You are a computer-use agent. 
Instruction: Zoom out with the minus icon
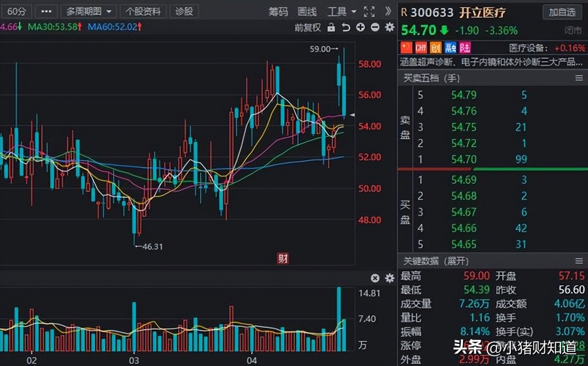(375, 28)
